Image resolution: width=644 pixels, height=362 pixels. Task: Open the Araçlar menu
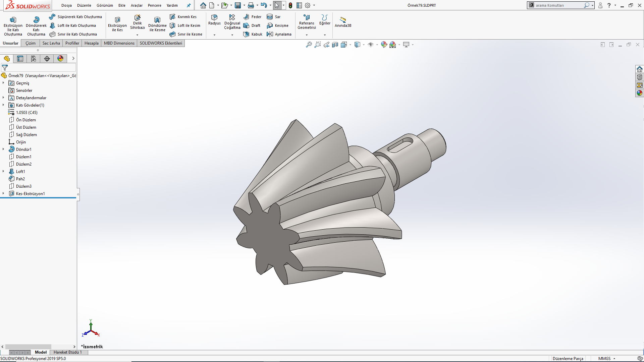[137, 5]
